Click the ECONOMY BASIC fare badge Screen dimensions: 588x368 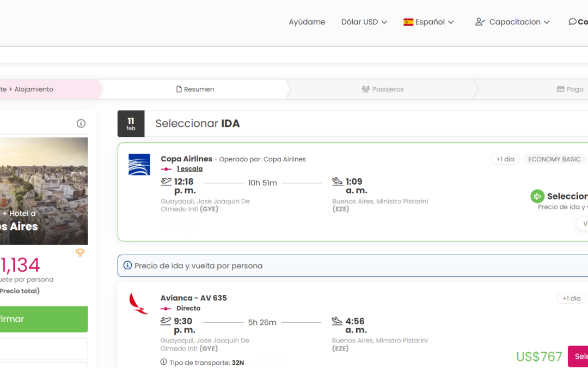[x=554, y=159]
